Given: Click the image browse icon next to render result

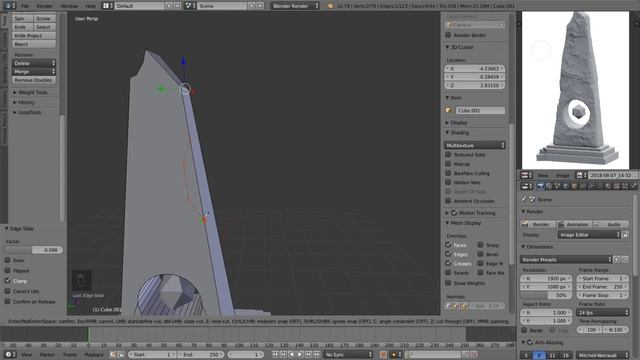Looking at the screenshot, I should pos(581,175).
